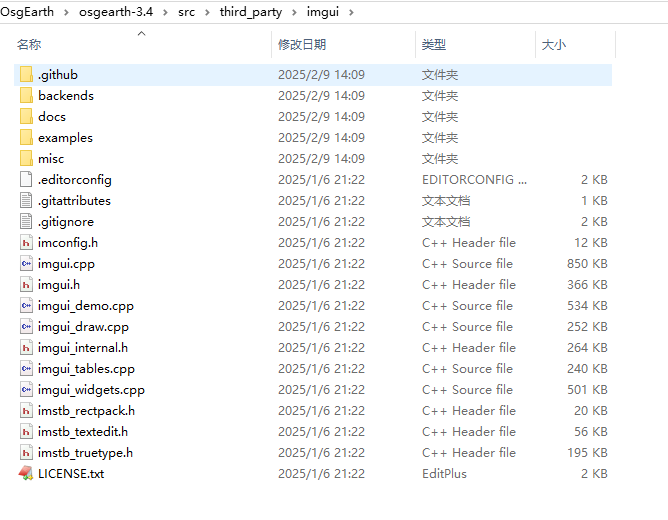Viewport: 668px width, 520px height.
Task: Click the .editorconfig blank file icon
Action: click(26, 180)
